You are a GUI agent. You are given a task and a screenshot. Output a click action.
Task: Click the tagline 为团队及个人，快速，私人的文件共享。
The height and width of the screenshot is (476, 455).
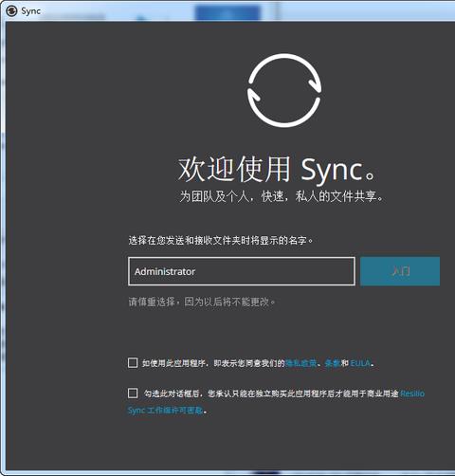click(x=282, y=196)
